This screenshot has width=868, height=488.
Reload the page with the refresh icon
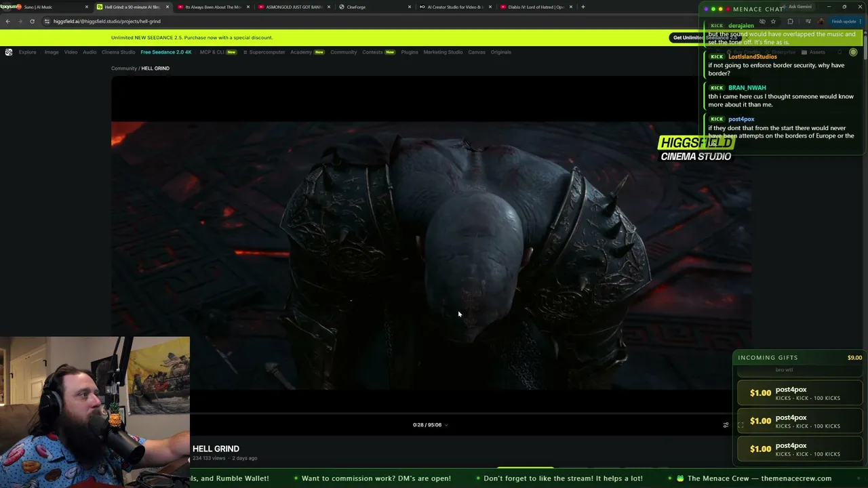coord(32,21)
